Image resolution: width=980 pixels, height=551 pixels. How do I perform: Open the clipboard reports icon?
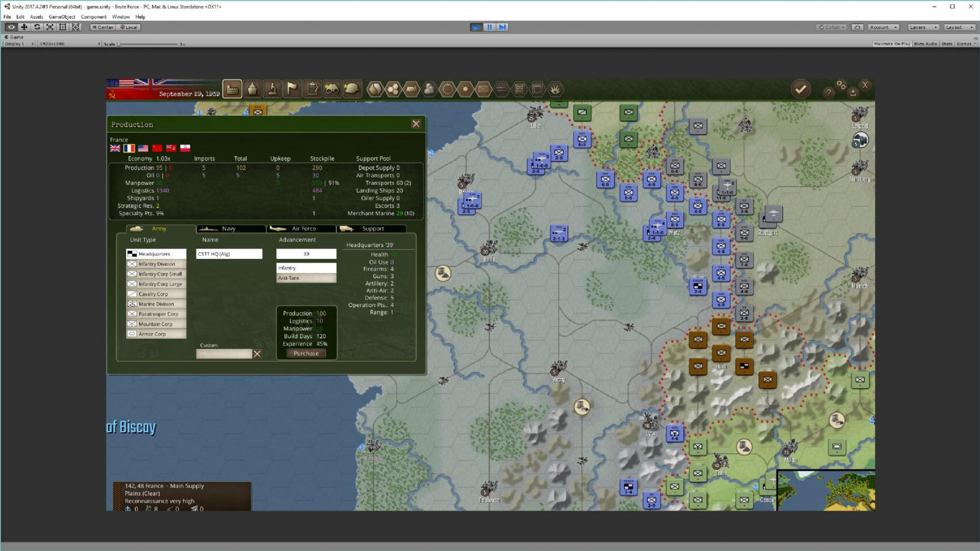click(x=312, y=88)
